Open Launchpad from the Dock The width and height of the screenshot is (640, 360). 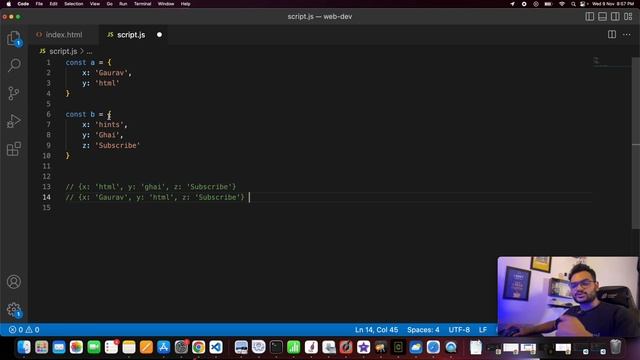pos(42,347)
